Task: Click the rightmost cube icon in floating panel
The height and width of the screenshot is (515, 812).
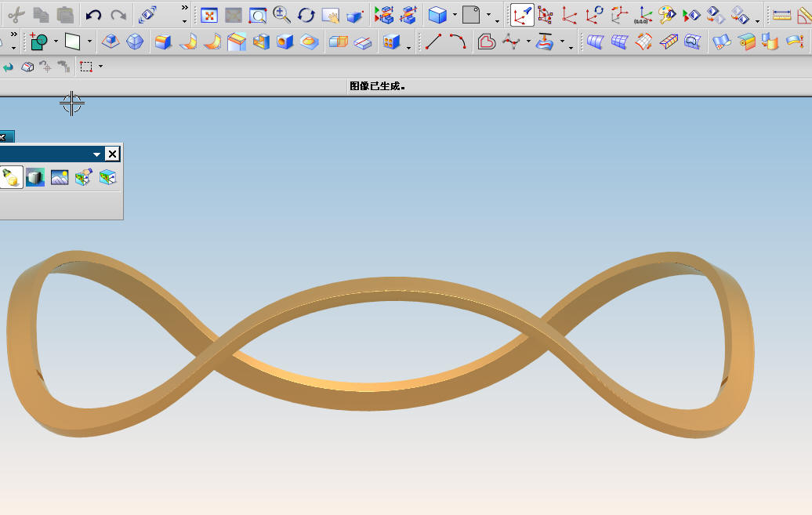Action: [107, 177]
